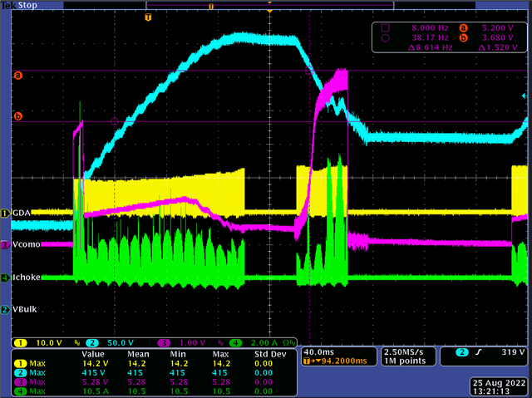Select channel 4 badge showing 2.00 A
Screen dimensions: 532x398
[x=263, y=342]
